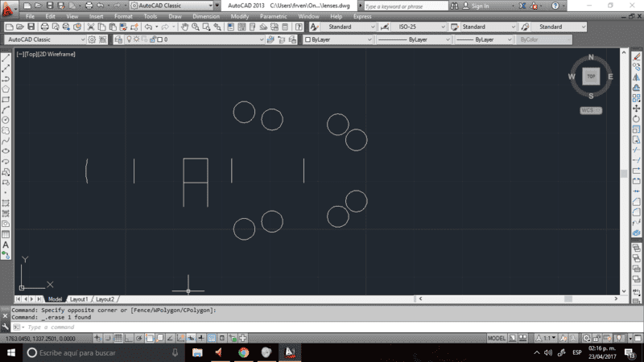Select the Multiline Text tool
The width and height of the screenshot is (644, 362).
6,245
